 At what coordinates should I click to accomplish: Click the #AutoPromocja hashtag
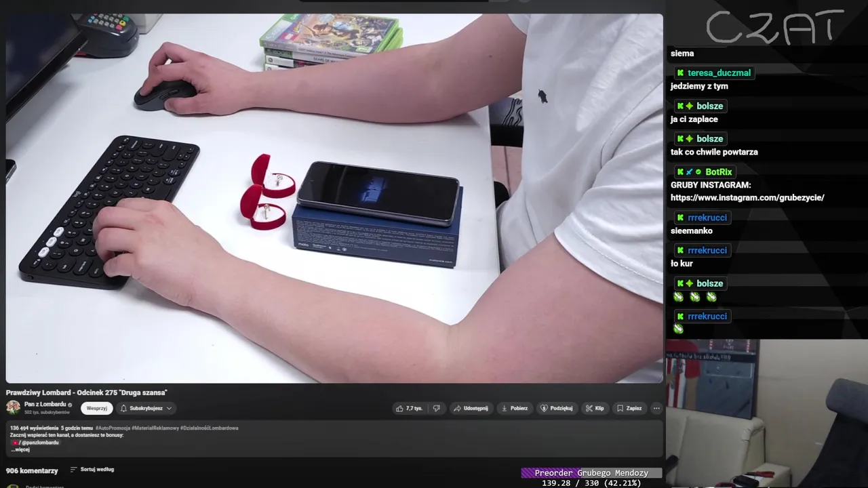(113, 428)
